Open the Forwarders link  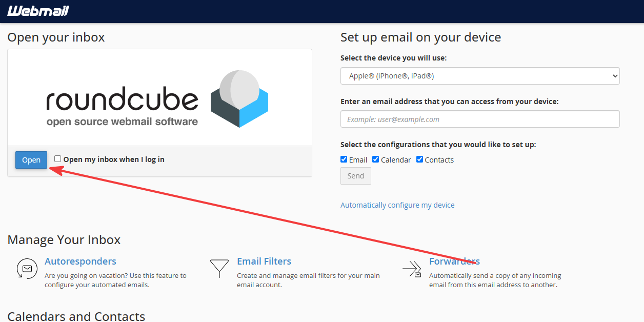pos(454,261)
